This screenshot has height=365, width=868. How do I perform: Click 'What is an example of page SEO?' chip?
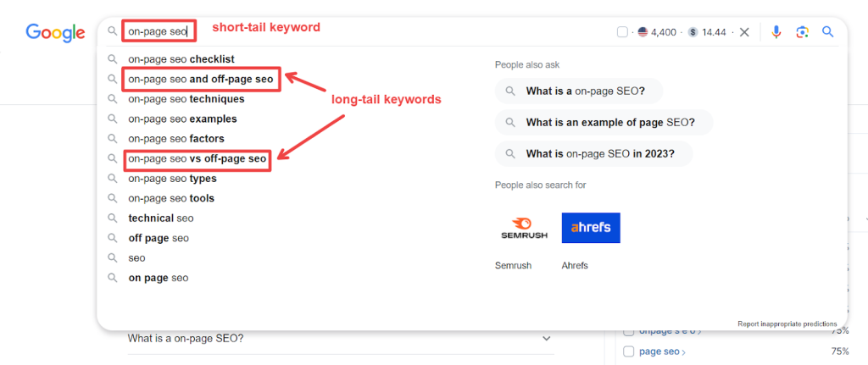604,122
